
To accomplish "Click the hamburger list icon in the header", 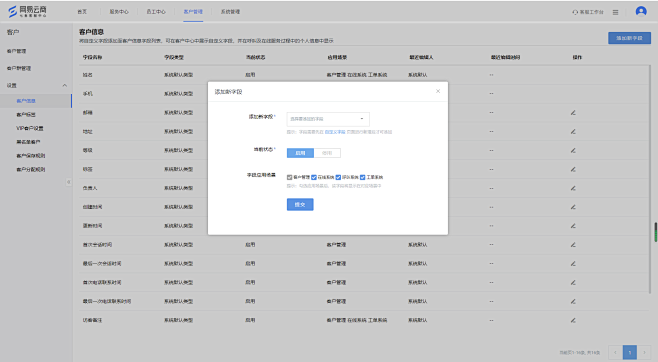I will 615,12.
